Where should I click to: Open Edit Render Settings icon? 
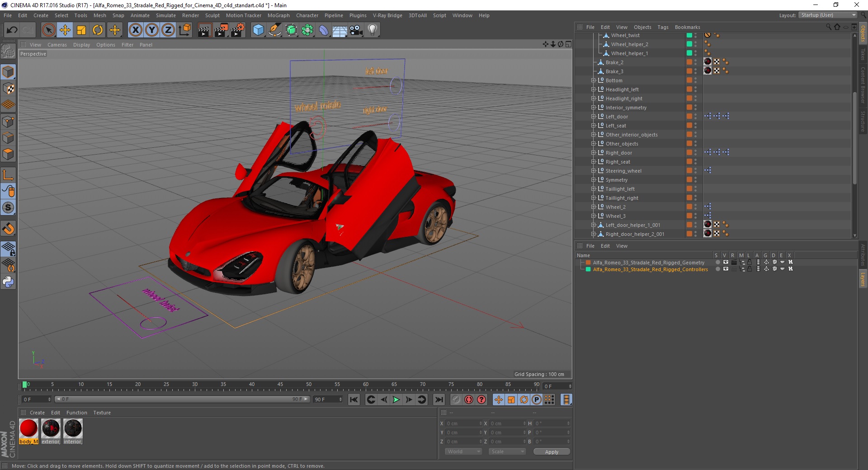click(x=238, y=30)
